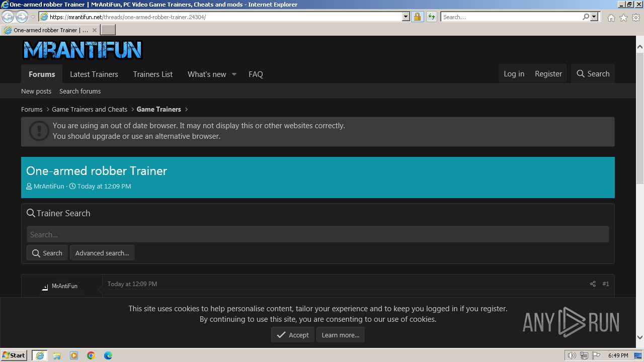
Task: Click the refresh page icon
Action: (x=432, y=17)
